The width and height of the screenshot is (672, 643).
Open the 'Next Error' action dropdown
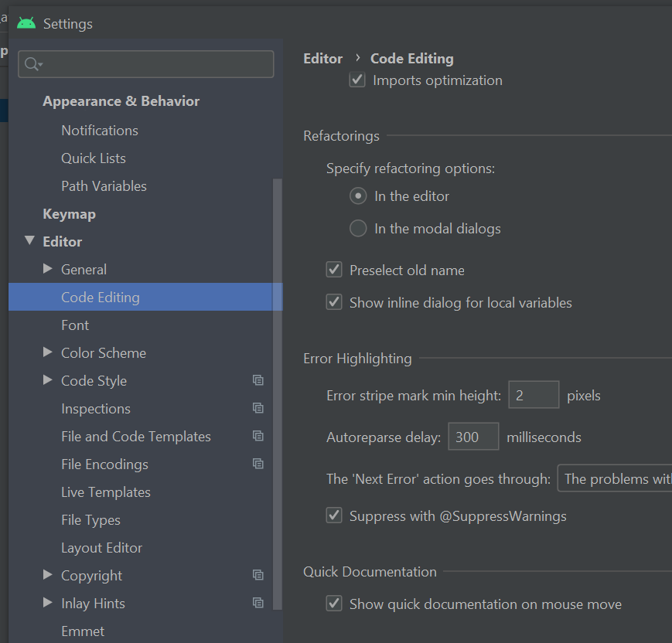pos(615,479)
